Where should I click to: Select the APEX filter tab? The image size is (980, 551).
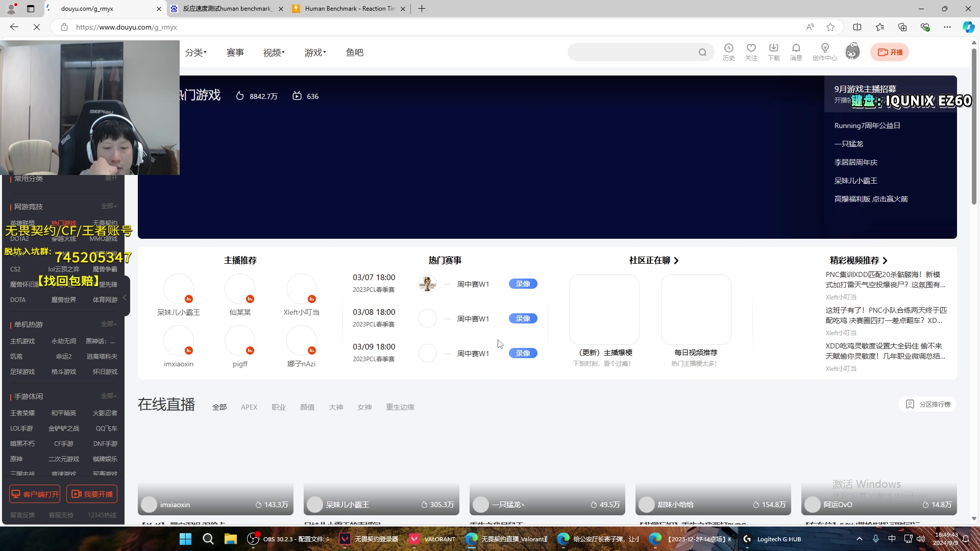point(249,407)
